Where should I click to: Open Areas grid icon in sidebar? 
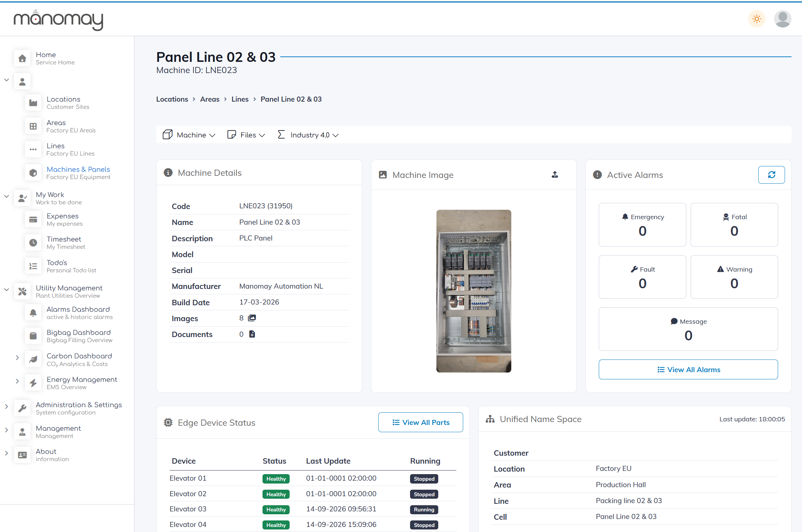tap(33, 126)
